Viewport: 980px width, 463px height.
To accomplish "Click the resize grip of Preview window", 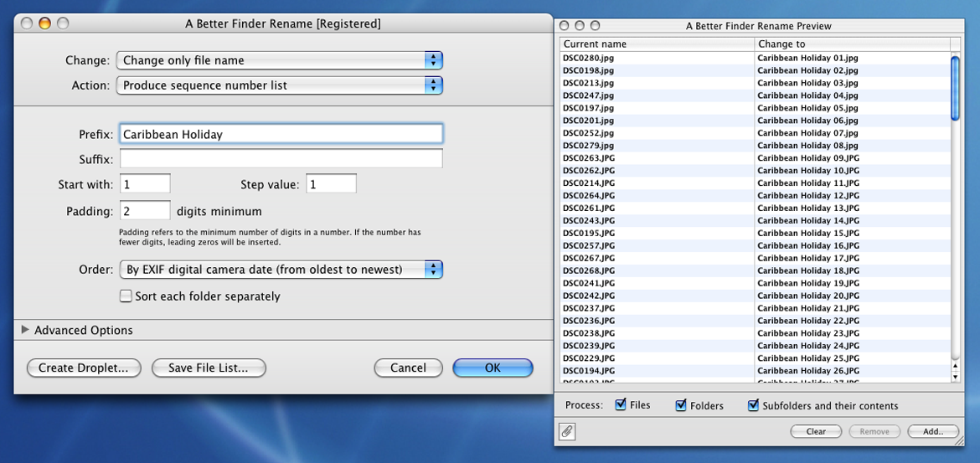I will pyautogui.click(x=960, y=441).
